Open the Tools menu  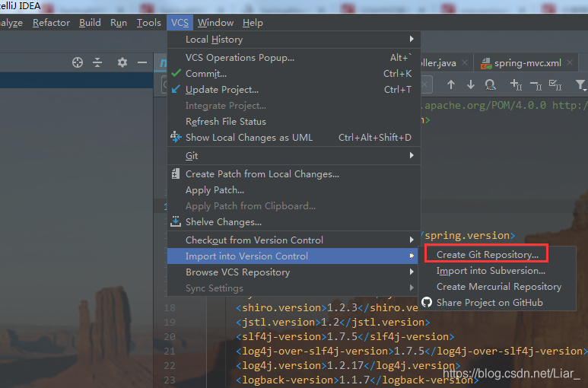(148, 23)
